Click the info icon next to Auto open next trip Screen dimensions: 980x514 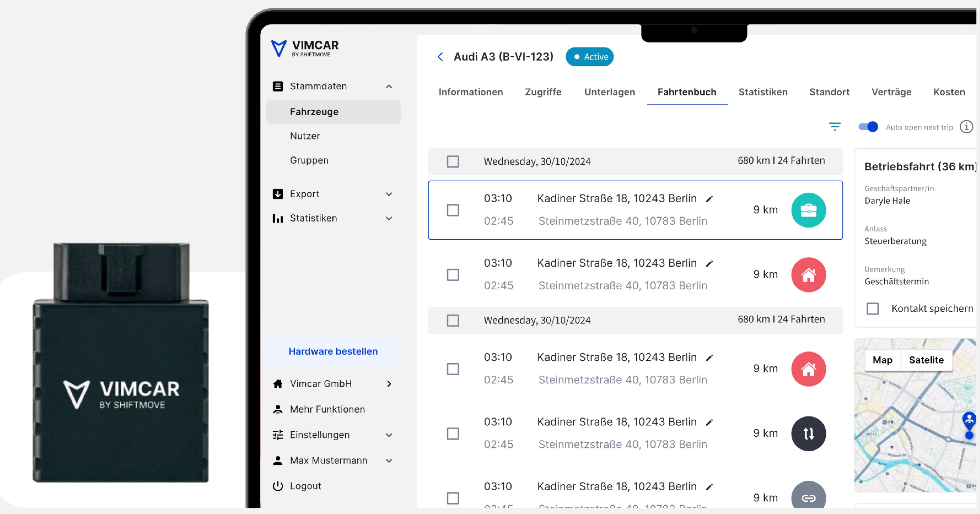tap(966, 127)
